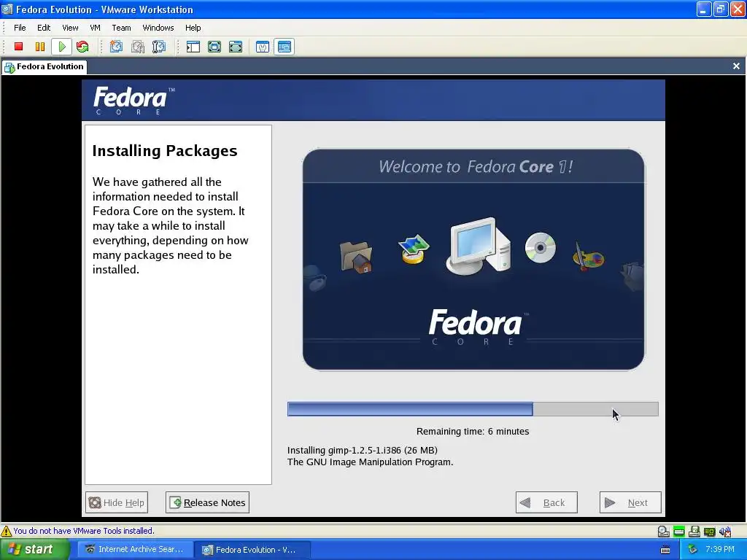
Task: Open Snapshot Manager wrench-clock icon
Action: 158,47
